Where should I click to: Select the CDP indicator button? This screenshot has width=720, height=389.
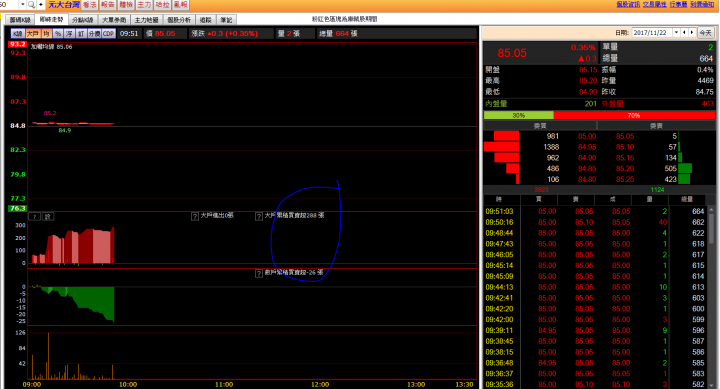click(x=108, y=34)
